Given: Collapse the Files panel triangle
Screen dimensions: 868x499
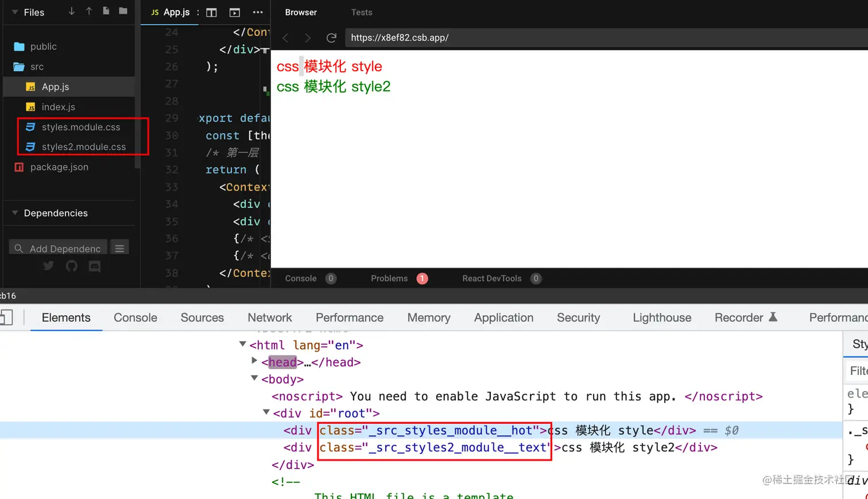Looking at the screenshot, I should point(15,12).
